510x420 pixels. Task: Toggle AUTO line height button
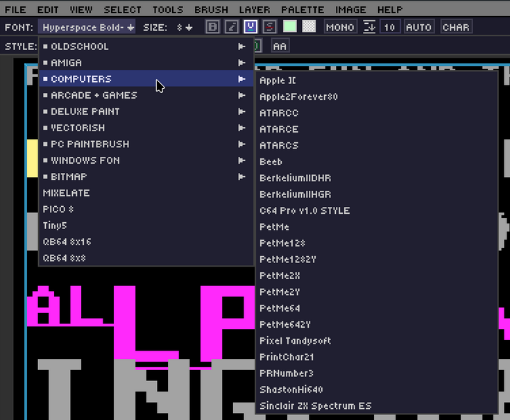[x=418, y=27]
